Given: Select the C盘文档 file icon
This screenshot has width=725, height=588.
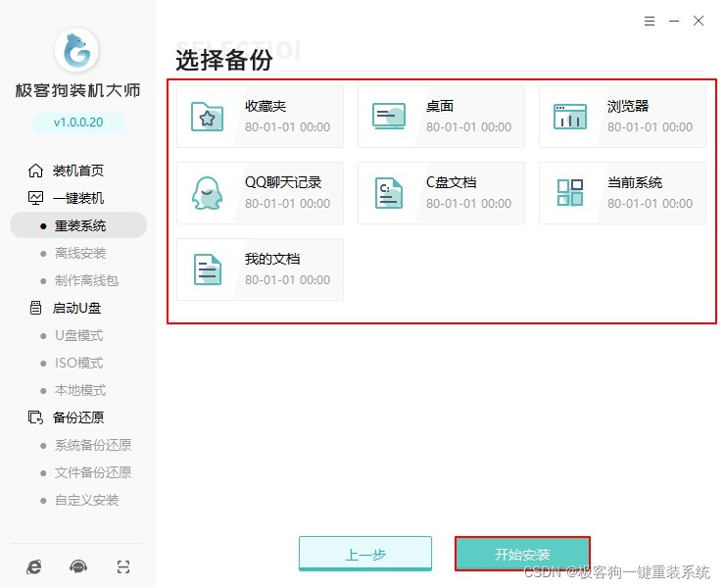Looking at the screenshot, I should (388, 193).
